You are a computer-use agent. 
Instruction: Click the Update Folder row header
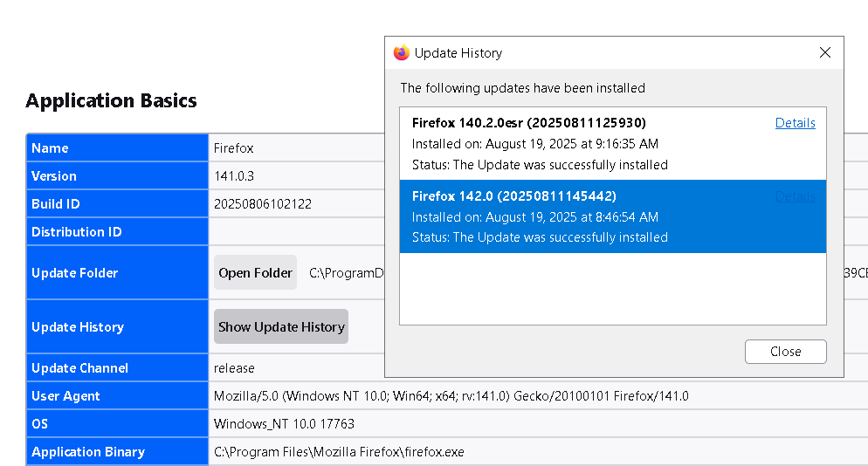click(74, 273)
